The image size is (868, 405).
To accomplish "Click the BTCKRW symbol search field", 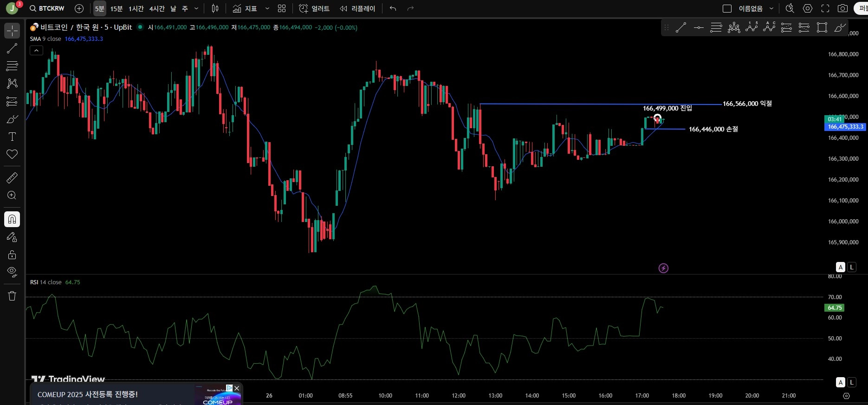I will 47,8.
